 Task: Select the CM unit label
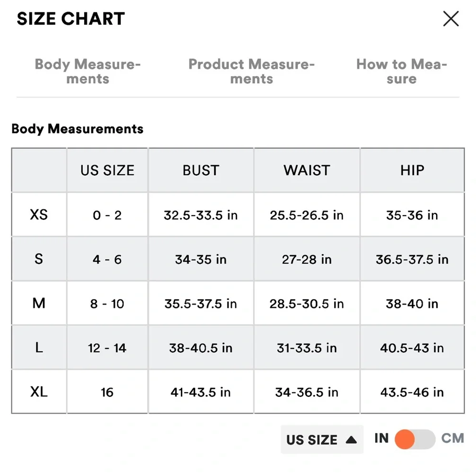pyautogui.click(x=453, y=438)
